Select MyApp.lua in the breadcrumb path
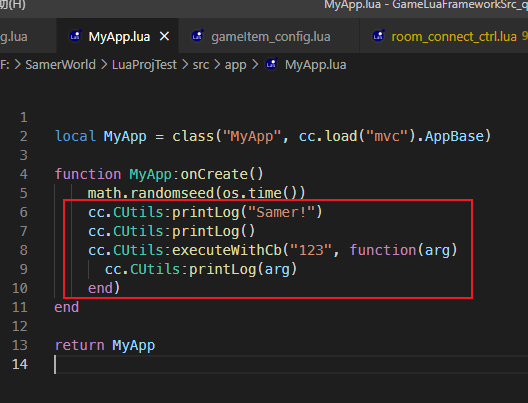Viewport: 528px width, 403px height. click(316, 65)
